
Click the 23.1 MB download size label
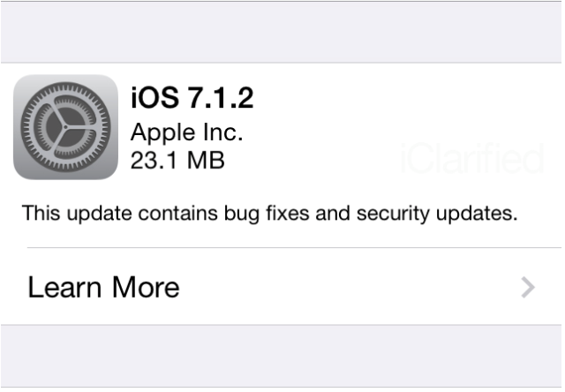point(177,160)
